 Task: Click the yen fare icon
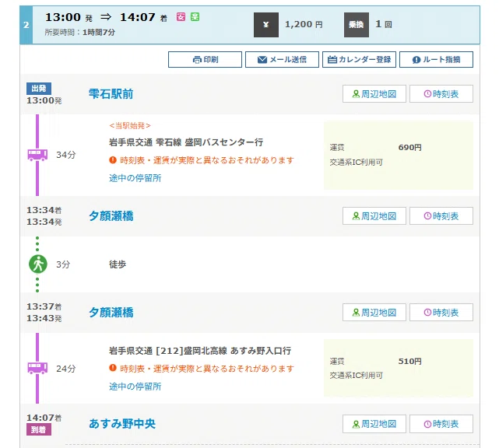pos(266,25)
